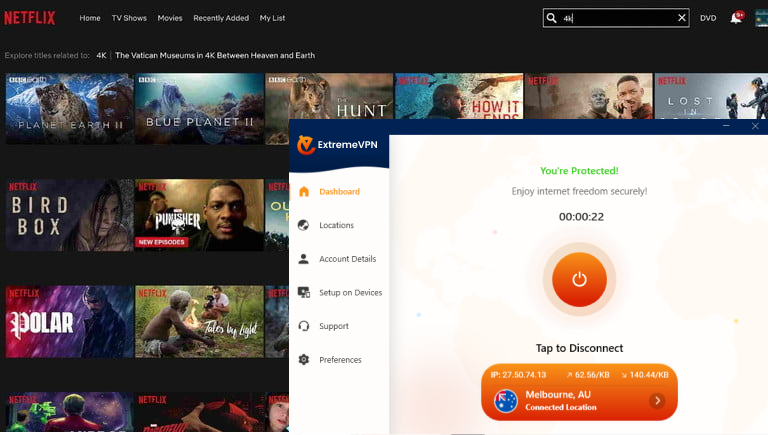Open the Locations section label
This screenshot has height=435, width=768.
336,225
